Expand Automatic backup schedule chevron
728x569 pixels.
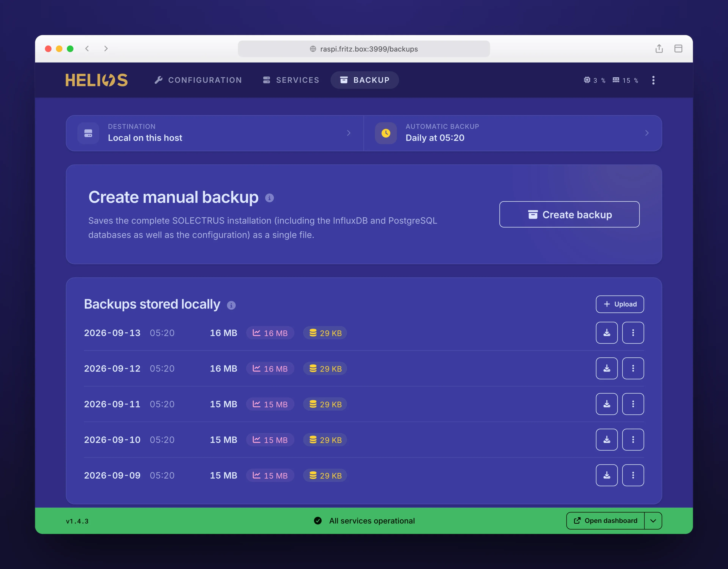(x=647, y=133)
